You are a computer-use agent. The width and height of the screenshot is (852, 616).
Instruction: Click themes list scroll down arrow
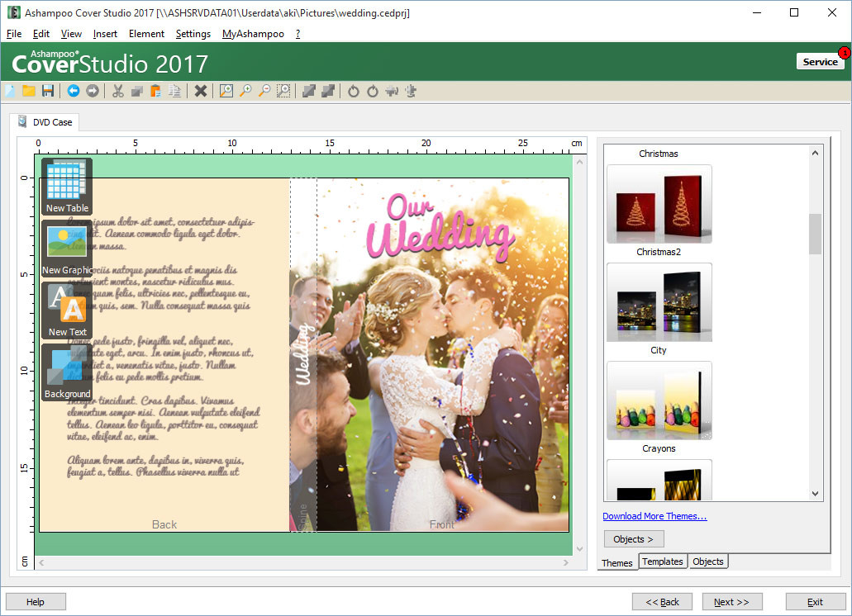[815, 493]
